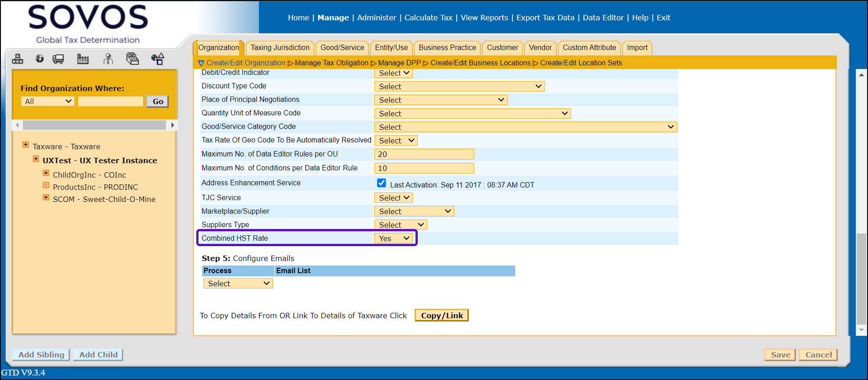This screenshot has width=868, height=380.
Task: Open the Process dropdown under Configure Emails
Action: pyautogui.click(x=238, y=284)
